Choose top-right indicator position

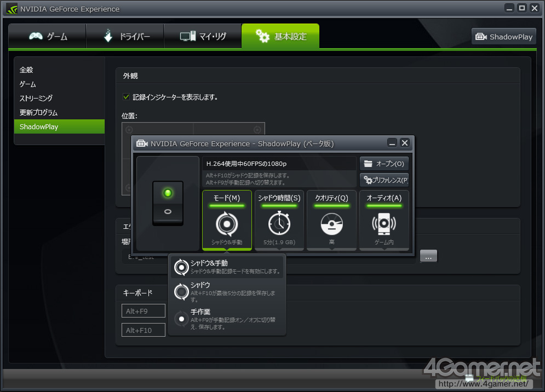coord(257,130)
